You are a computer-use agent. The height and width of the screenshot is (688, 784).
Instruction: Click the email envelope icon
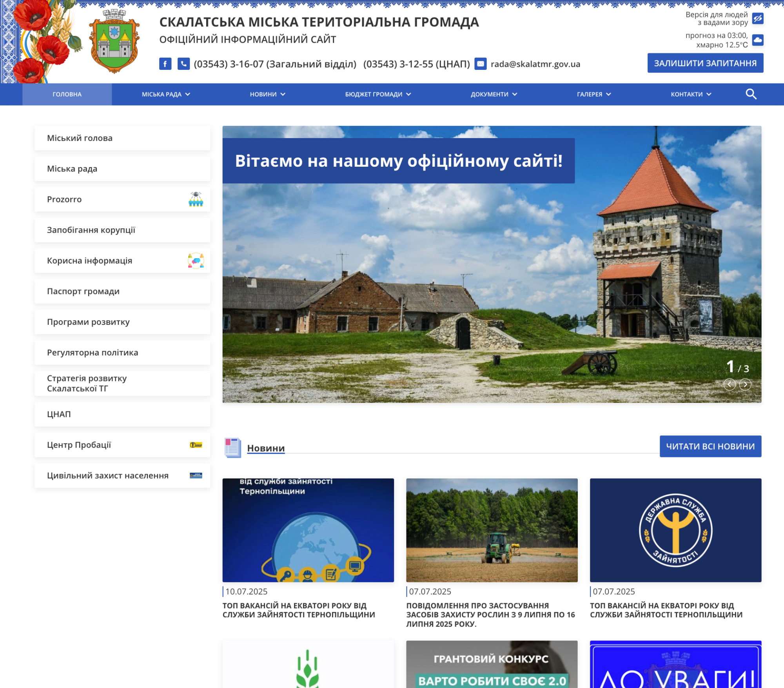point(480,64)
